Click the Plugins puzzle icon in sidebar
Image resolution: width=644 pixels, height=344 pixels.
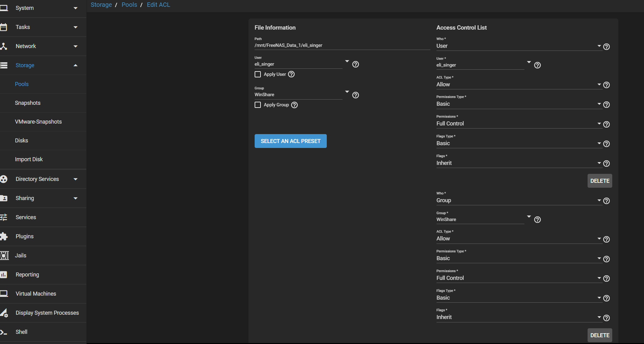pos(4,236)
